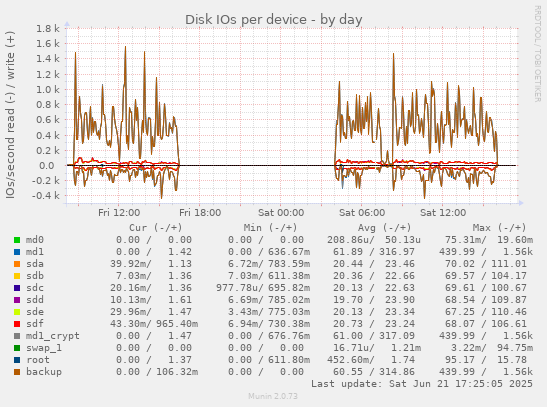Viewport: 547px width, 407px height.
Task: Click the md1 blue legend swatch
Action: click(x=17, y=252)
